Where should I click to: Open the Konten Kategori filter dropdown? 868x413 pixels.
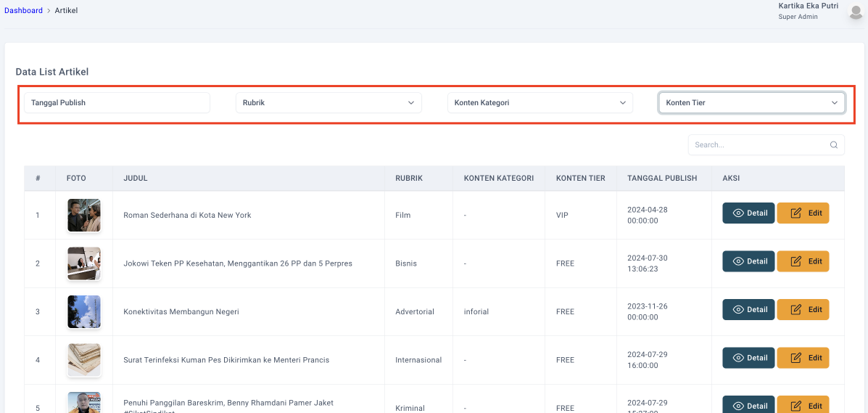[540, 102]
